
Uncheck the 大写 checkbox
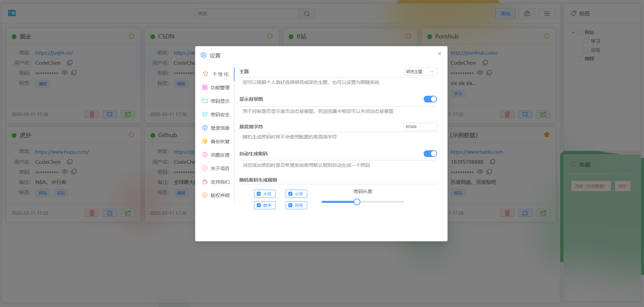(x=259, y=194)
